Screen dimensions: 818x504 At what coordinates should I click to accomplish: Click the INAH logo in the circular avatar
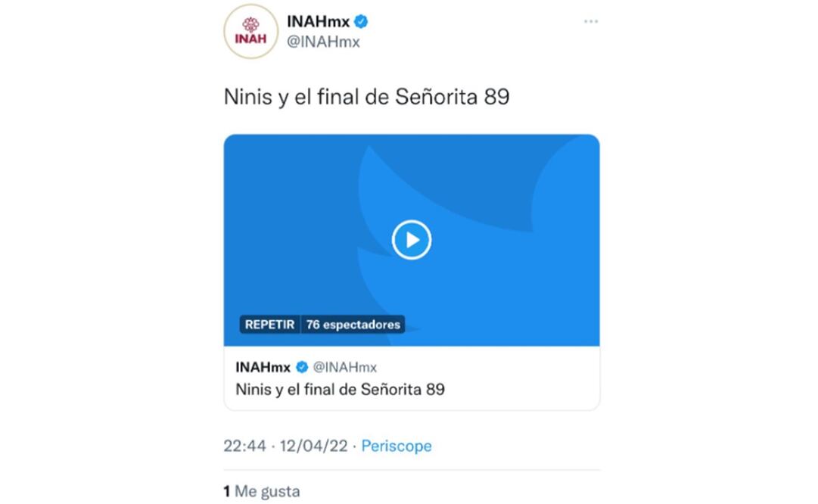coord(250,32)
